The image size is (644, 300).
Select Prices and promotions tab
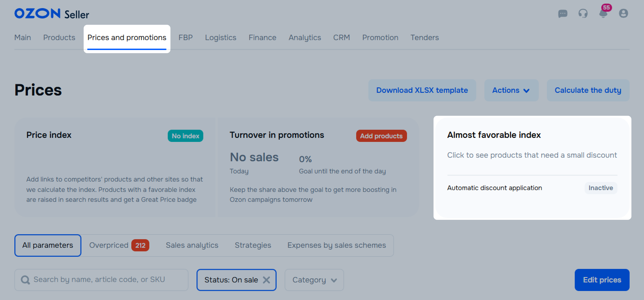[127, 38]
